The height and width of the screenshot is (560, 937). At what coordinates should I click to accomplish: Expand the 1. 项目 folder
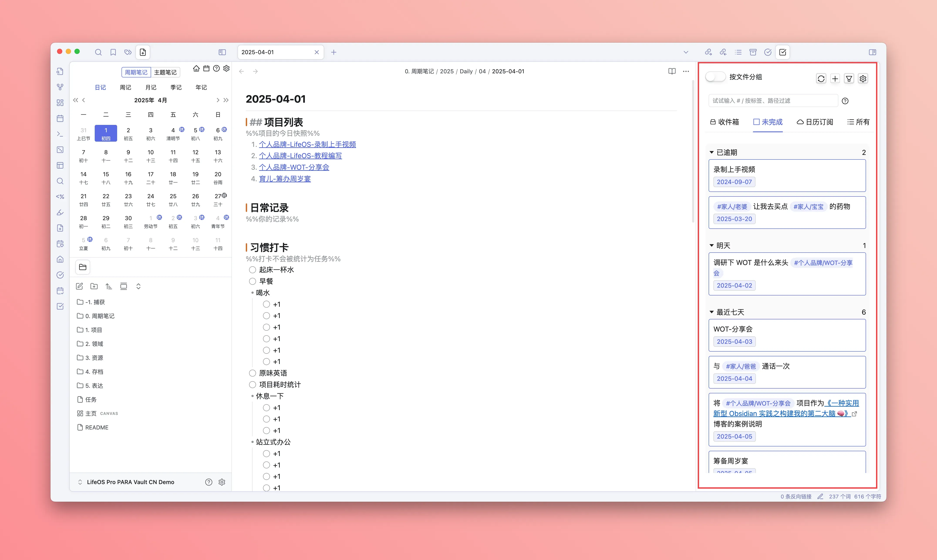click(93, 330)
